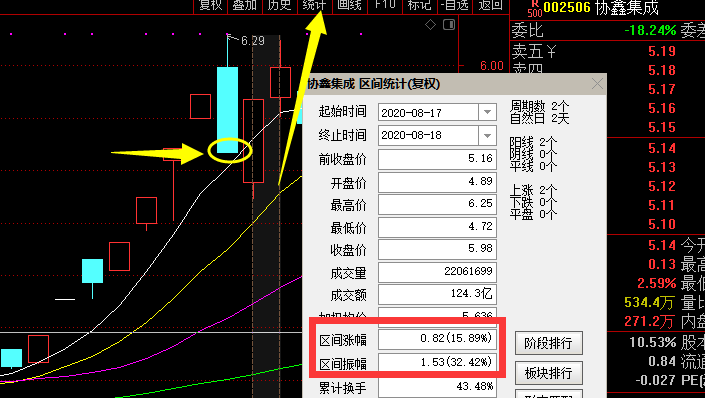Click the 返回 toolbar item
This screenshot has height=398, width=705.
tap(490, 5)
